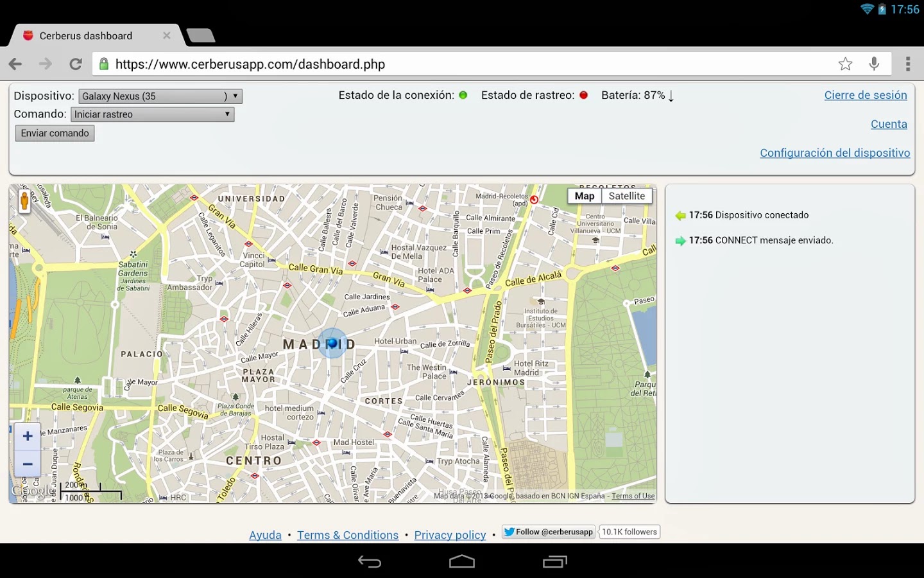Image resolution: width=924 pixels, height=578 pixels.
Task: Bookmark the page with the star icon
Action: 845,64
